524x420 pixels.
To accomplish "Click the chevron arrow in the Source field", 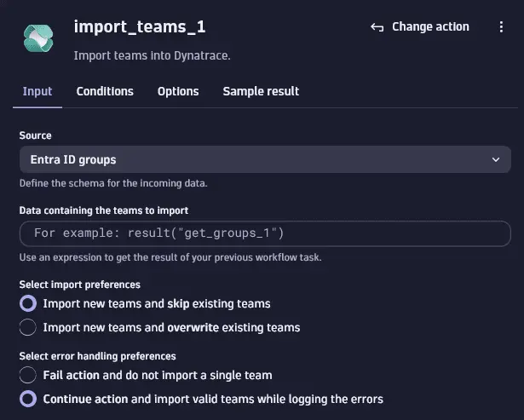I will point(496,159).
